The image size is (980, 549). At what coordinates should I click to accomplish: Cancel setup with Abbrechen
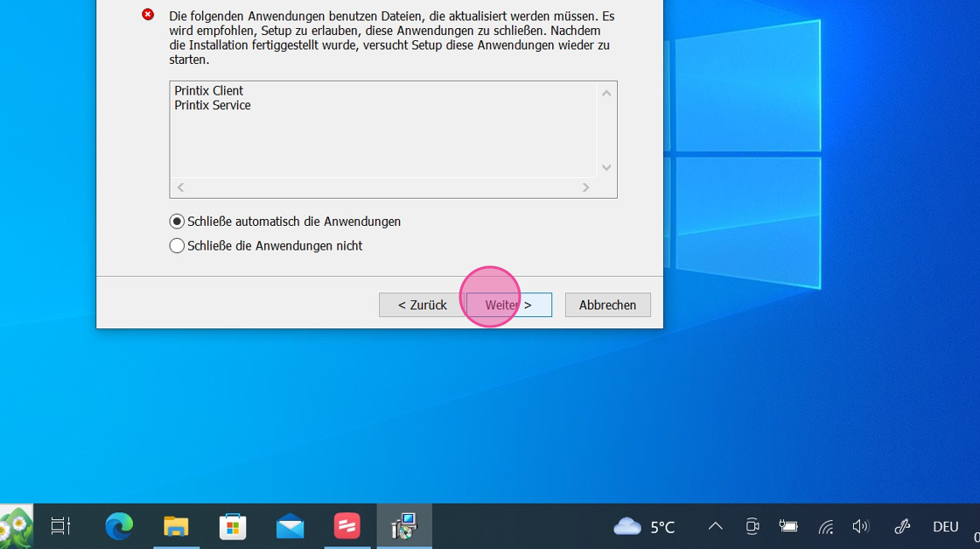click(607, 305)
